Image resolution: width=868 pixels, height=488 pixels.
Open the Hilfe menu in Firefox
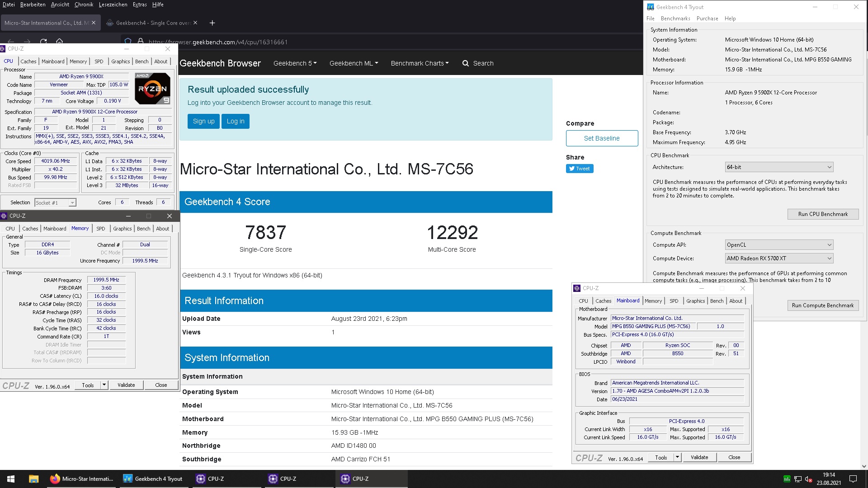click(x=158, y=5)
